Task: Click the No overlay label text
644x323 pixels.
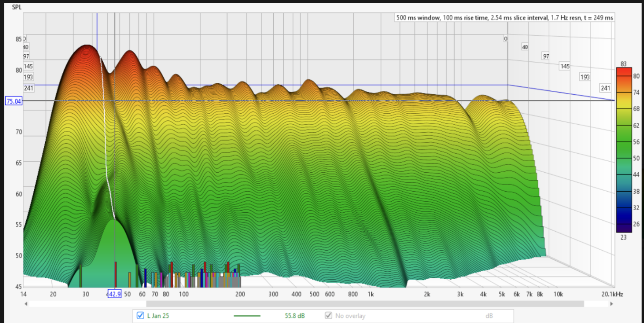Action: 350,315
